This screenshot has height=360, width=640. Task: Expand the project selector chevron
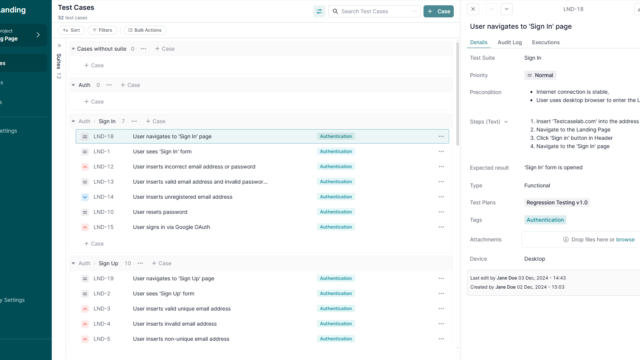38,35
